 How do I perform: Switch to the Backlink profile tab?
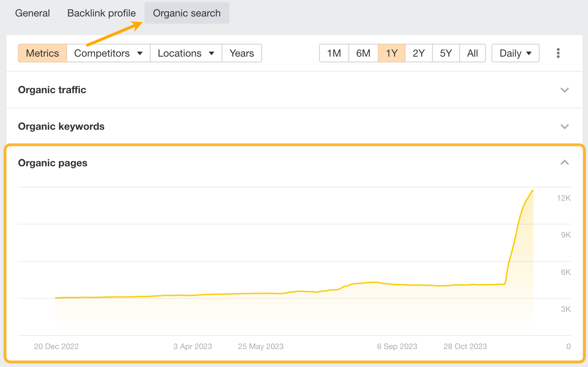(x=101, y=13)
